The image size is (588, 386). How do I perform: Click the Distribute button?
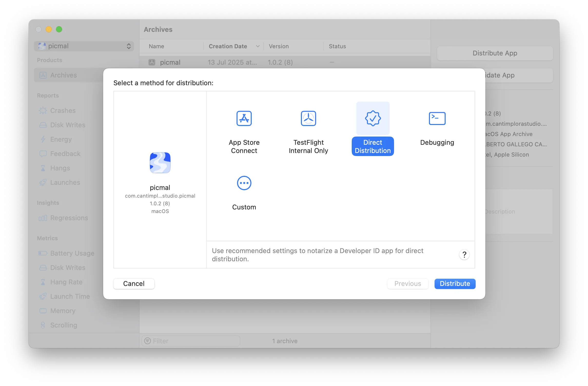[x=455, y=284]
